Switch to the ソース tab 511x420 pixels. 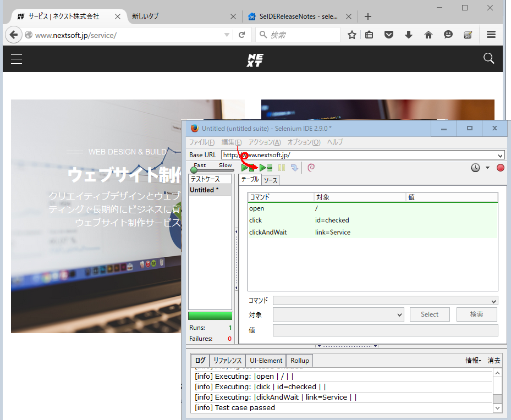tap(271, 180)
